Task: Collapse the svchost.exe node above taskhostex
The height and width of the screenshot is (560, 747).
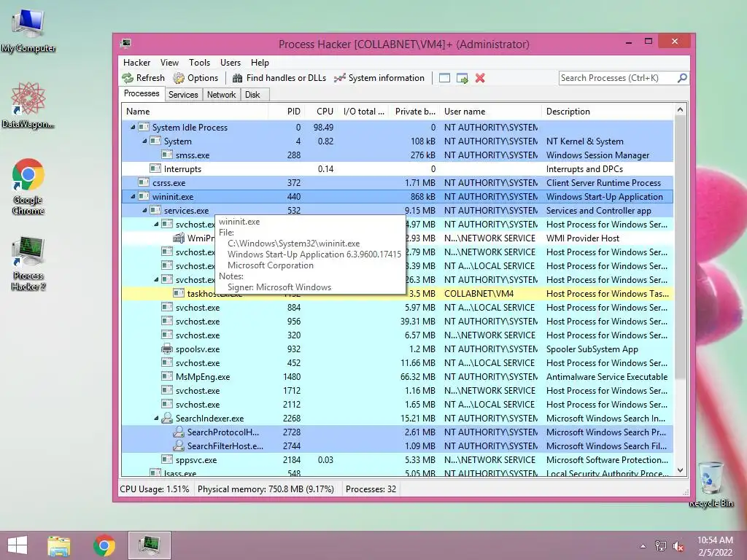Action: pyautogui.click(x=156, y=279)
